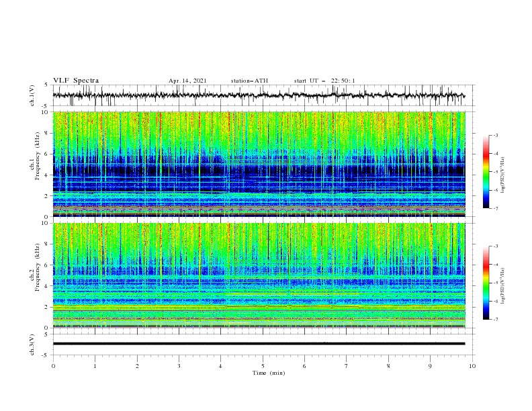Click the "-5" tick on ch.1 colorbar
The height and width of the screenshot is (411, 532).
pos(496,172)
